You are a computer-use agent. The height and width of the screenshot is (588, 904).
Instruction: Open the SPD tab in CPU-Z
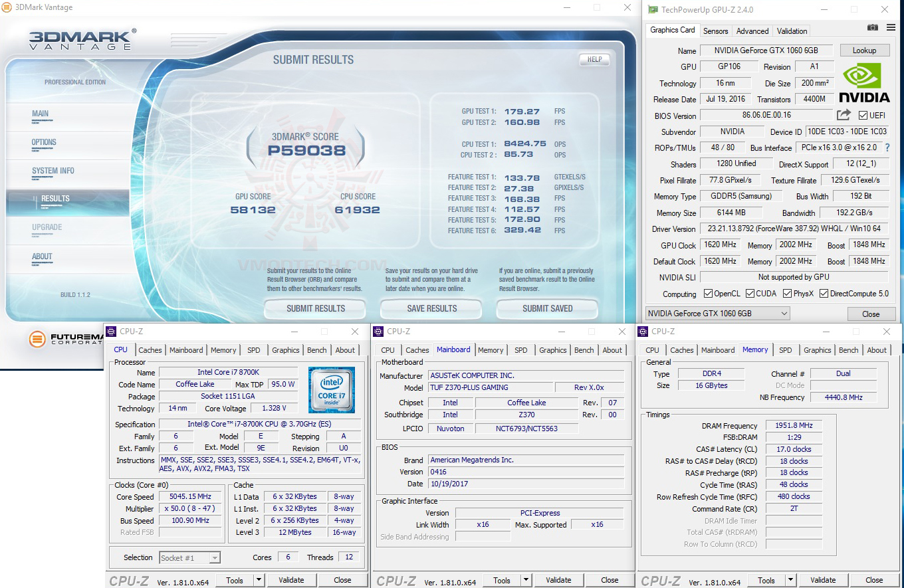tap(253, 350)
